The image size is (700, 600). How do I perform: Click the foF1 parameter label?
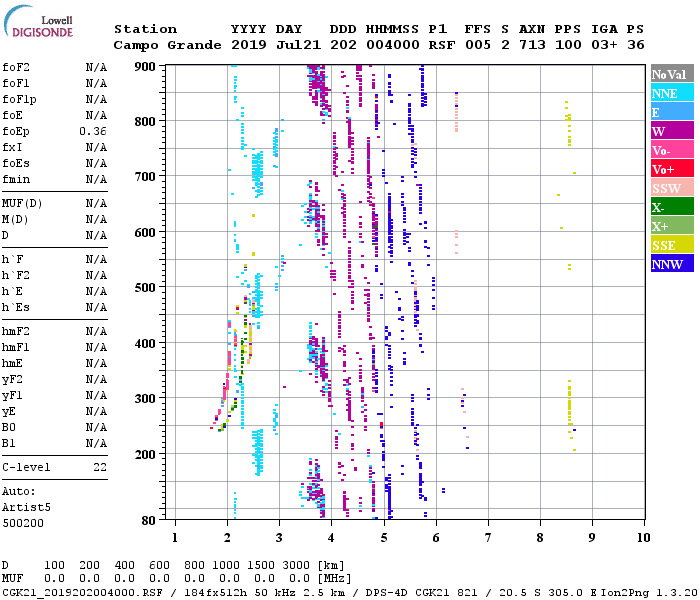(16, 83)
